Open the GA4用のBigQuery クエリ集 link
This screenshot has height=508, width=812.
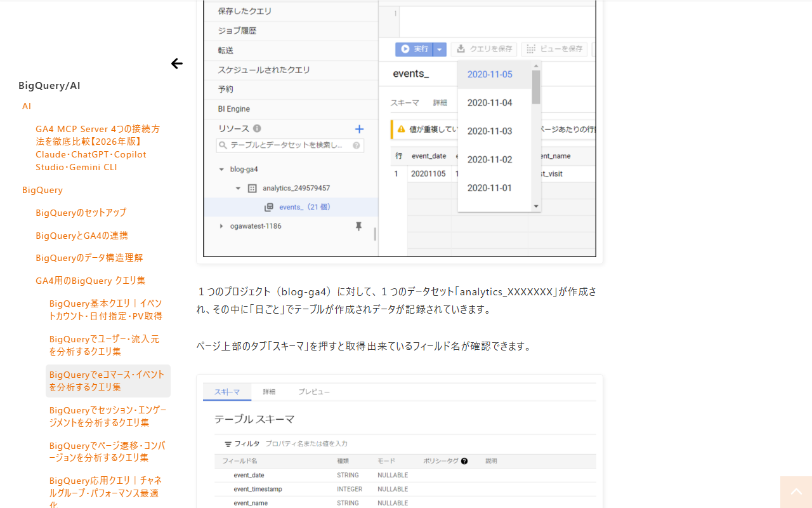(x=91, y=281)
